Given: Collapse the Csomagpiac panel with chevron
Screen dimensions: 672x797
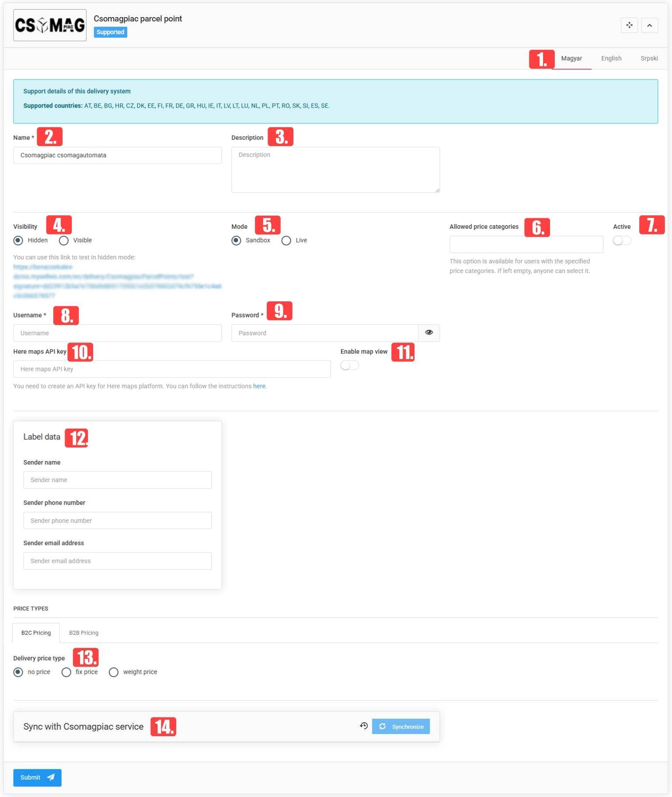Looking at the screenshot, I should (x=649, y=25).
